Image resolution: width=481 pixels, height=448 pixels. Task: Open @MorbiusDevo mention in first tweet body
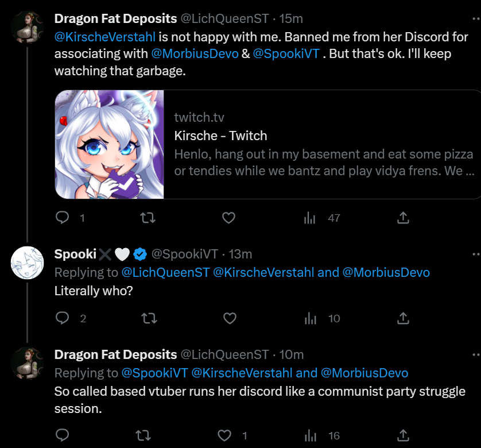195,54
